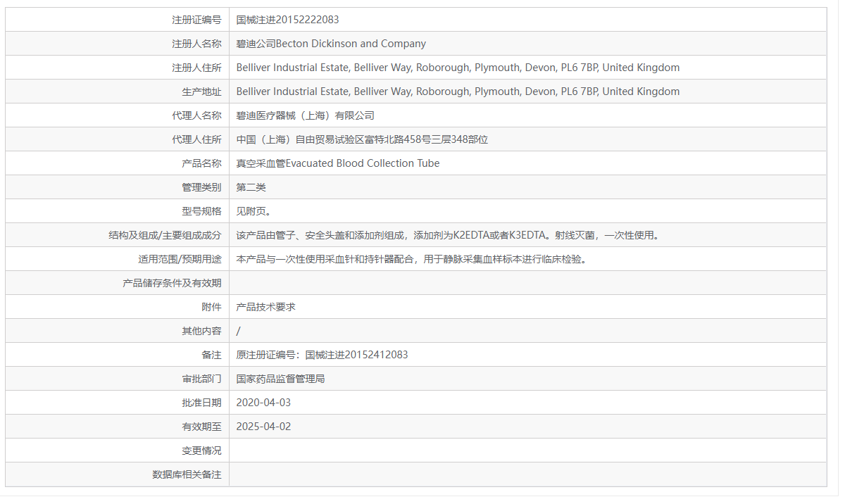Click the 变更情况 row label

(x=205, y=450)
